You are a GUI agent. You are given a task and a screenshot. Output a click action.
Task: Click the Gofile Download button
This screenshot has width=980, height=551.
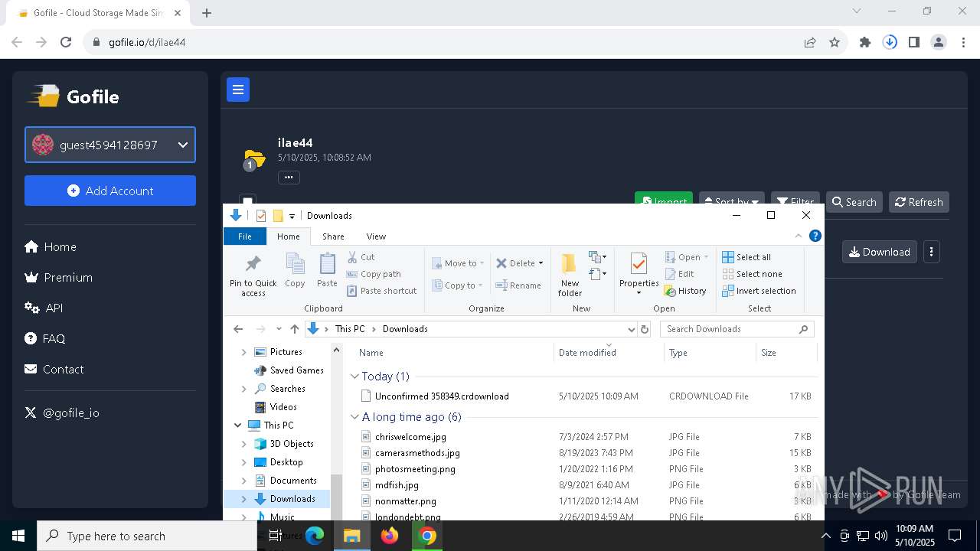click(880, 252)
